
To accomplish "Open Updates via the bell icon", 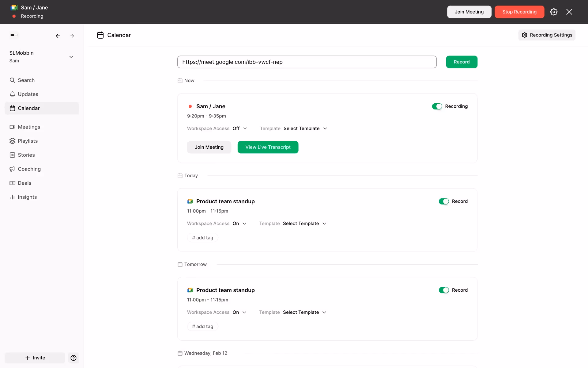I will click(12, 94).
